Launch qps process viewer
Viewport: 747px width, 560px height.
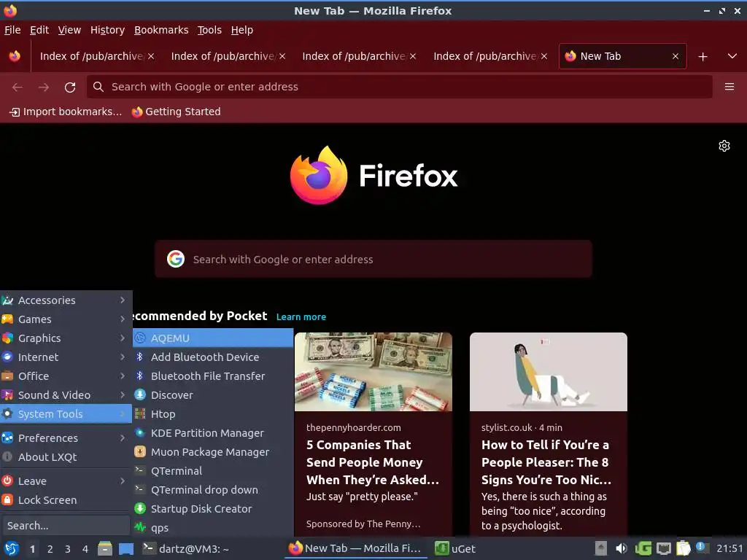tap(213, 528)
